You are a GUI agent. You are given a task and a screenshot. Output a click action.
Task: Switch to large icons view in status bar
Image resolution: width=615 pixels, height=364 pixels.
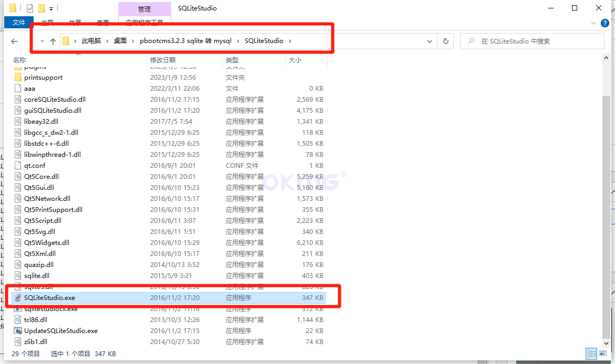(602, 354)
